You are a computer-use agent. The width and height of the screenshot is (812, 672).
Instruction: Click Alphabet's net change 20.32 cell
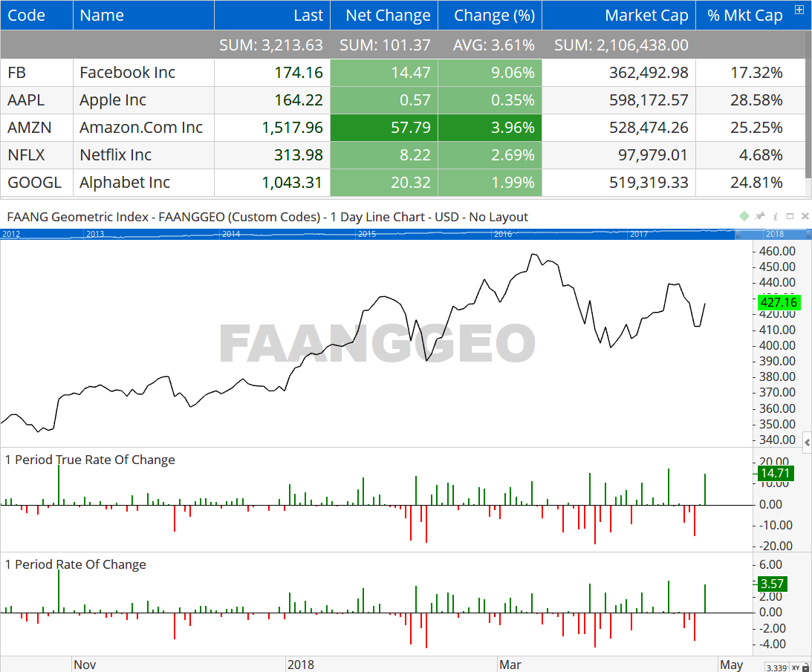click(384, 182)
